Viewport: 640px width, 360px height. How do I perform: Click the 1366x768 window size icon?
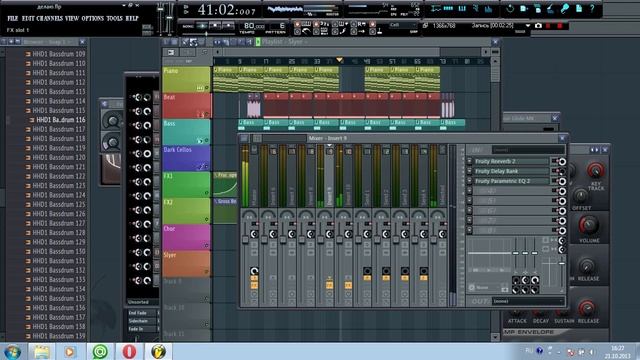[x=425, y=26]
